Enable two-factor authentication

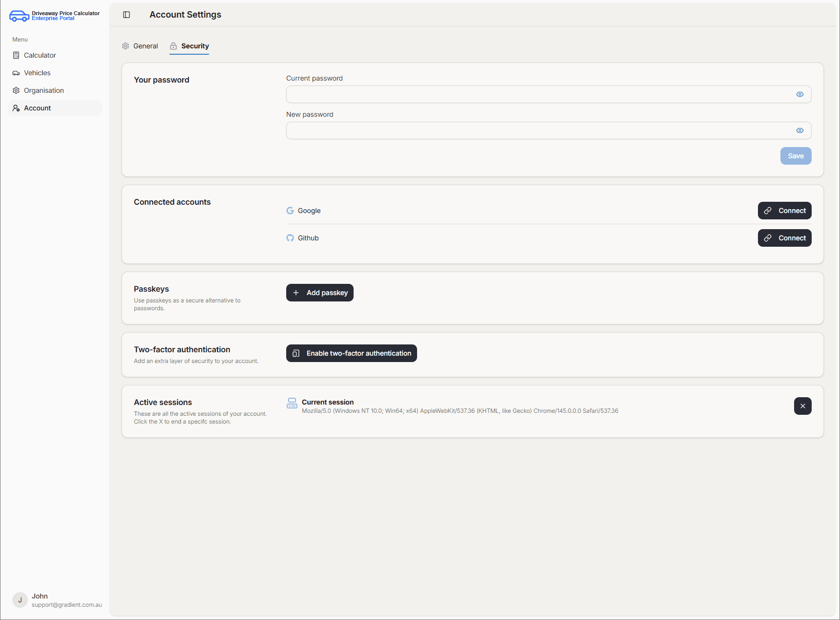coord(351,353)
